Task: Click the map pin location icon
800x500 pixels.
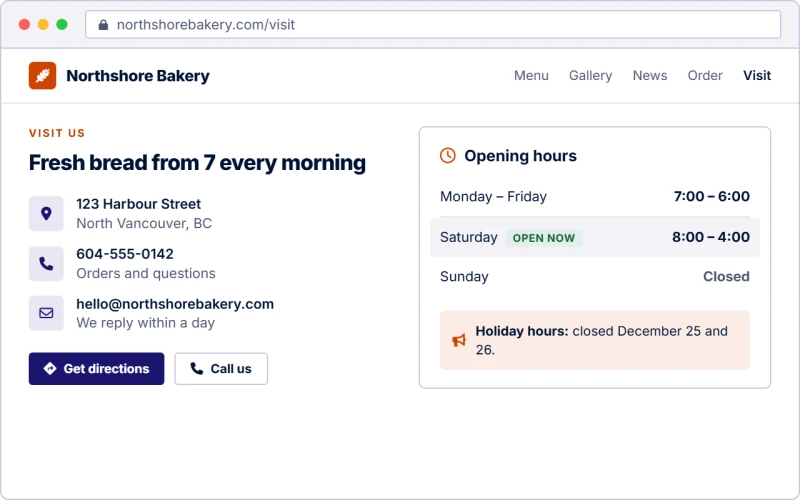Action: (46, 213)
